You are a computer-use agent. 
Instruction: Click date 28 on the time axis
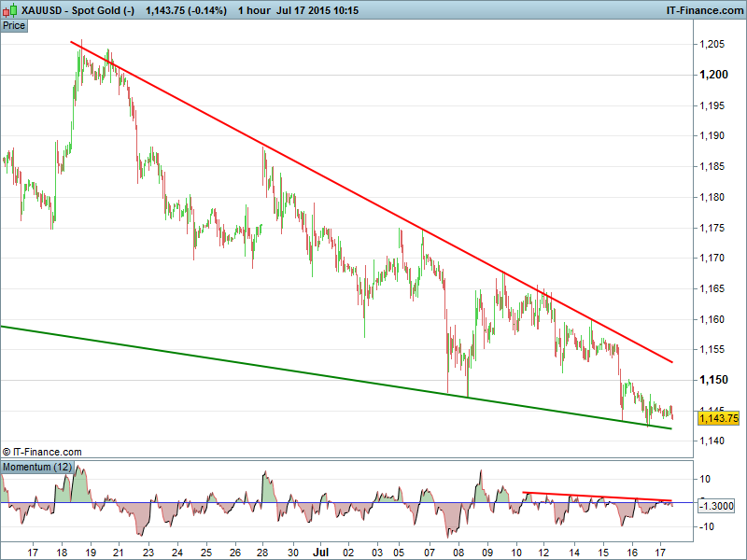264,551
